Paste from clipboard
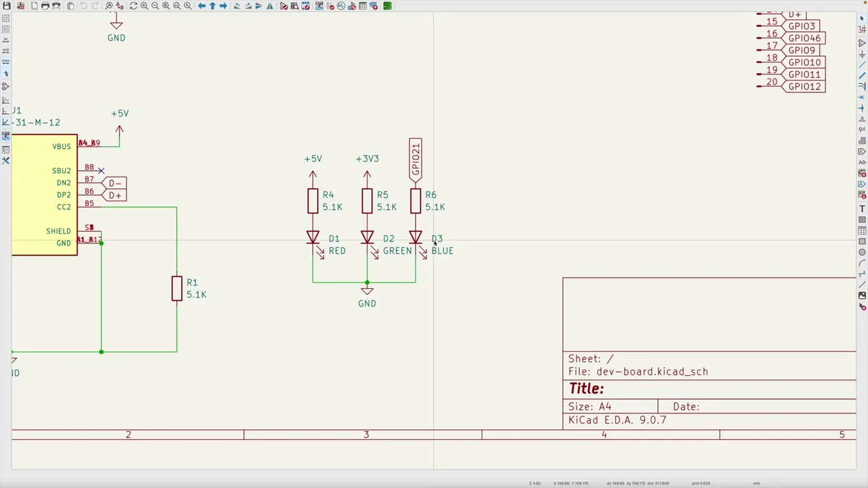The image size is (868, 488). tap(71, 6)
